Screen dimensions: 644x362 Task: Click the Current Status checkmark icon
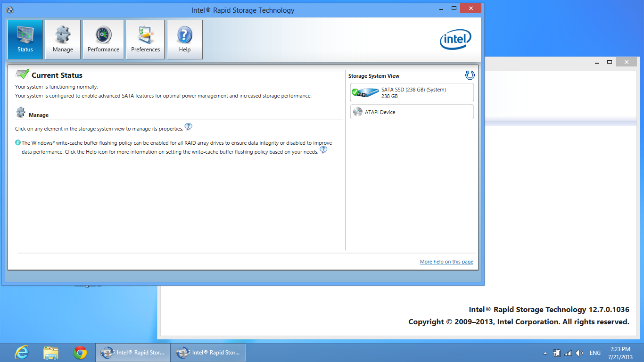click(22, 74)
